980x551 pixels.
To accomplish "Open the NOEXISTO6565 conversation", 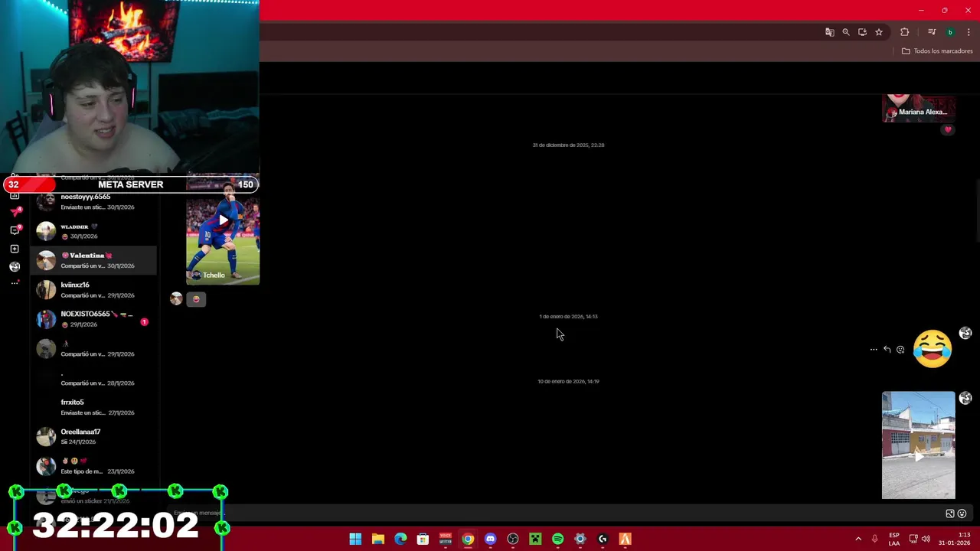I will [x=93, y=319].
